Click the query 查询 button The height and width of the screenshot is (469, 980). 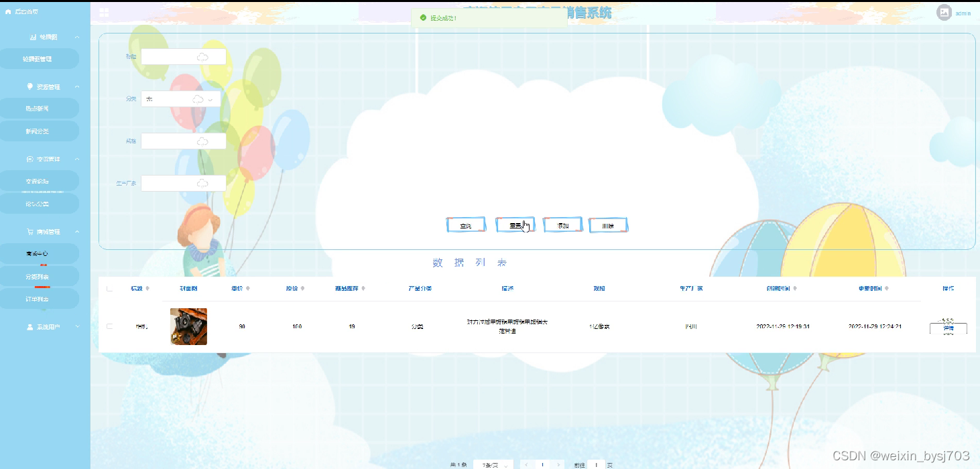[466, 225]
